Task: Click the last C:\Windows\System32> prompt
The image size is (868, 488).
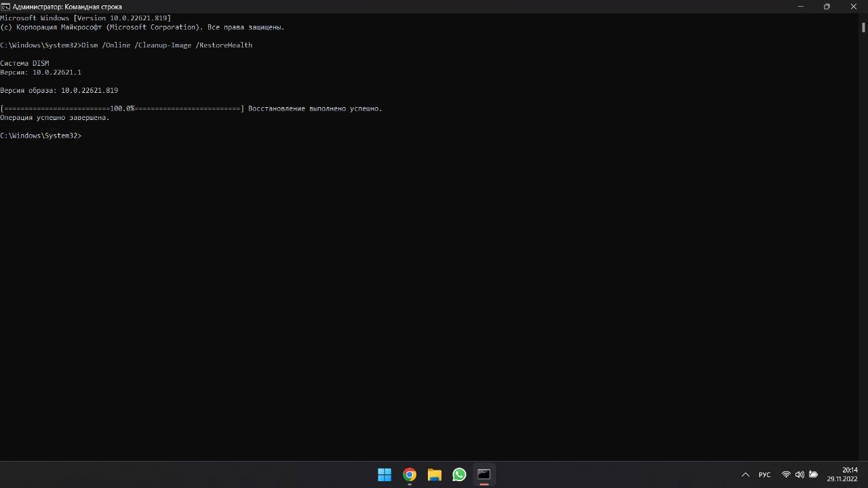Action: pyautogui.click(x=41, y=136)
